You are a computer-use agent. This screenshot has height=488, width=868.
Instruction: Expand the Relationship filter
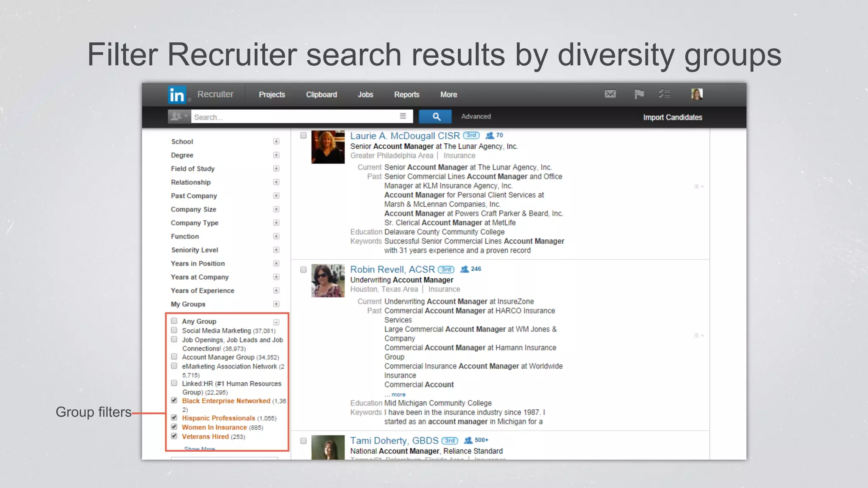276,182
